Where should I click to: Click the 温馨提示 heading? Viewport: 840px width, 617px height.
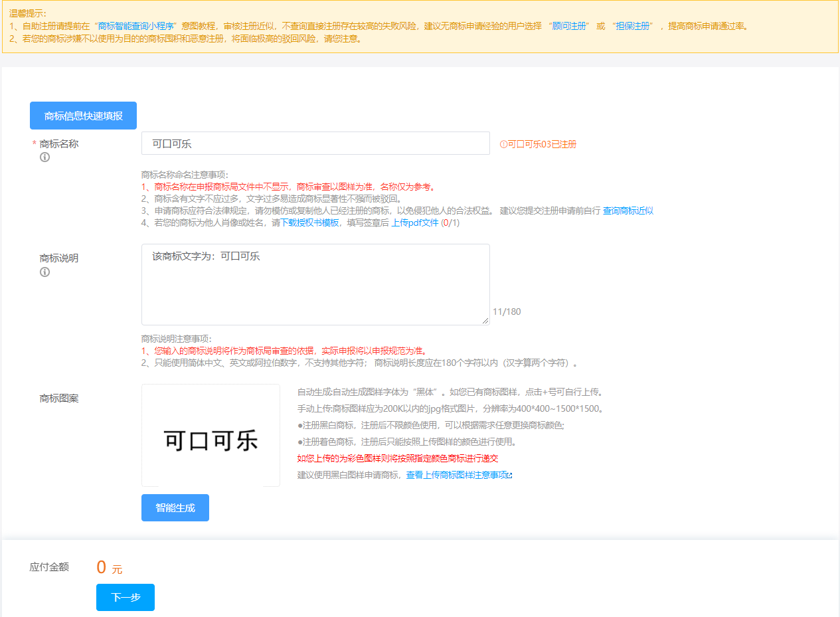coord(28,13)
